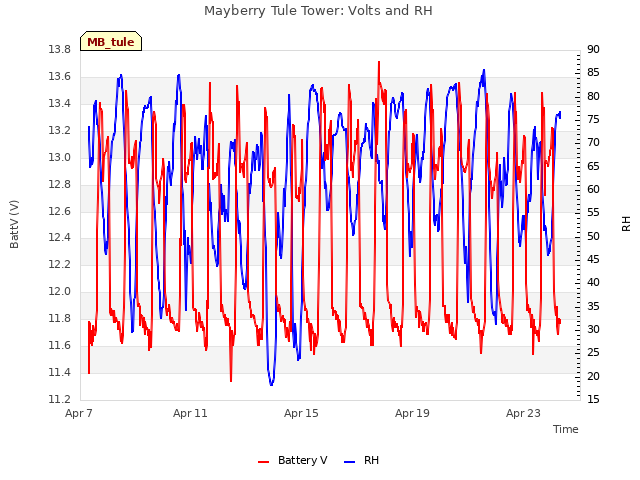Click the 13.0 left axis value
640x480 pixels.
click(x=60, y=157)
